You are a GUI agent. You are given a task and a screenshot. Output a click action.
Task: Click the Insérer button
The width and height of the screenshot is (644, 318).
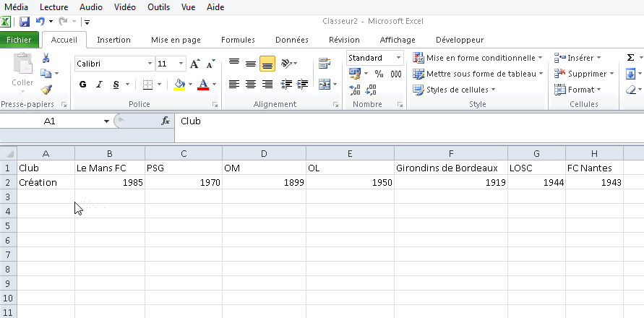click(x=578, y=58)
